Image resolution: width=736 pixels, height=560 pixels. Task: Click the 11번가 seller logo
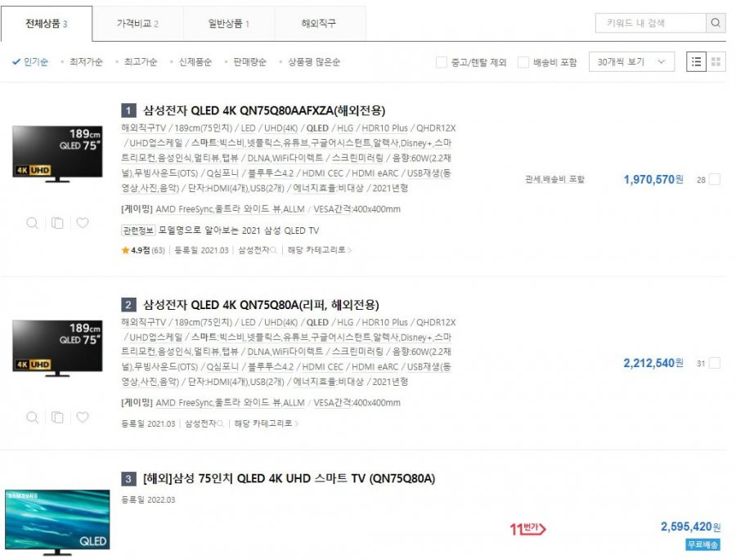[x=527, y=529]
